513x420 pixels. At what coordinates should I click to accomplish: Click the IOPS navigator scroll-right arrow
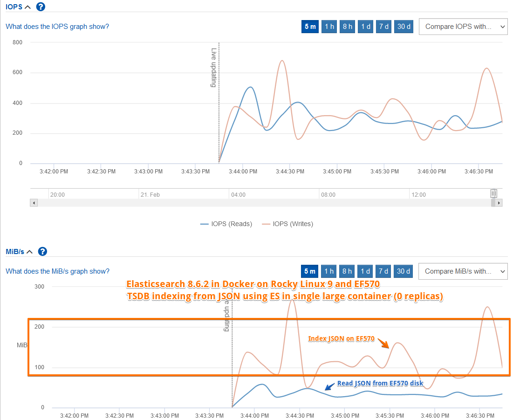click(x=499, y=203)
